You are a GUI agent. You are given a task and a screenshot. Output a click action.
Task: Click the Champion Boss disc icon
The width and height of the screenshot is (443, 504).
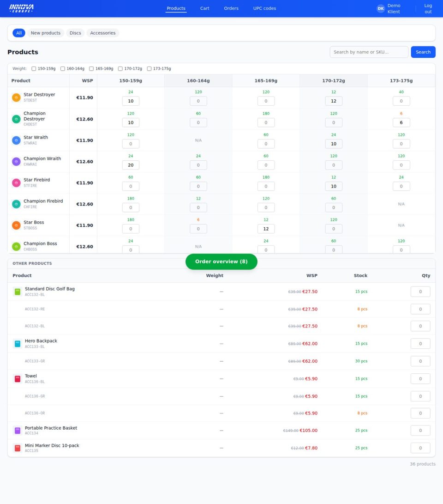(16, 246)
